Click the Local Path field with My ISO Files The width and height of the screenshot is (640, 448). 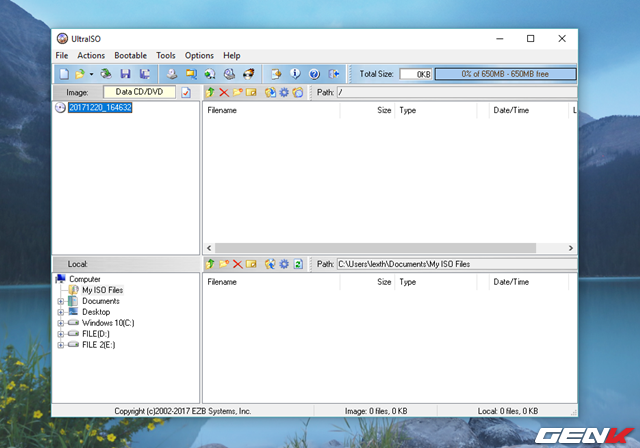pos(457,264)
